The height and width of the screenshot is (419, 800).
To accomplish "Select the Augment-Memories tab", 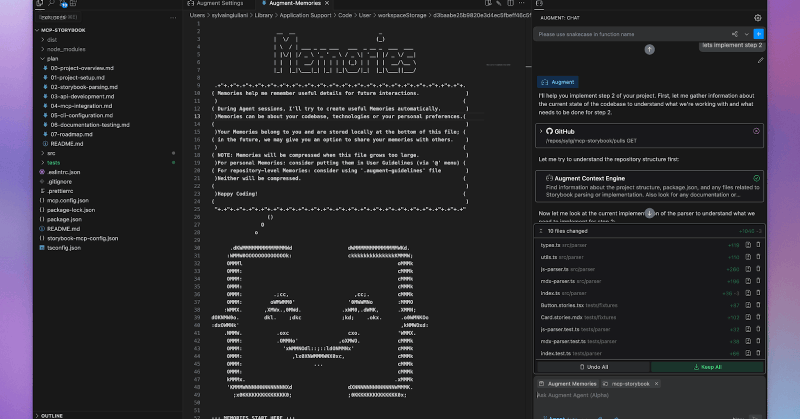I will click(x=294, y=3).
